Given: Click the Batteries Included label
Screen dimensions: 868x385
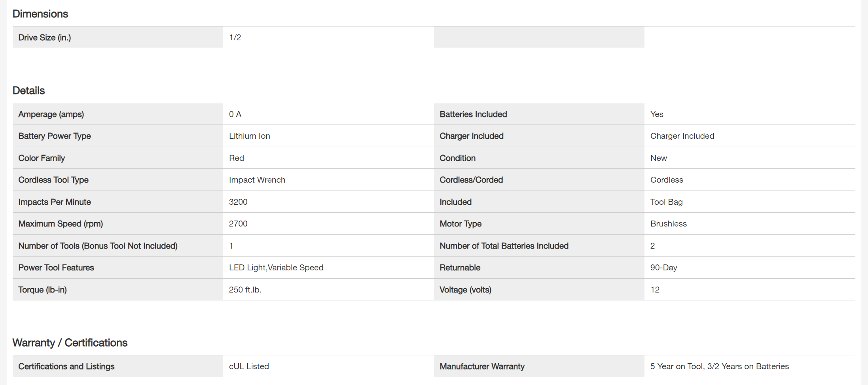Looking at the screenshot, I should 473,114.
